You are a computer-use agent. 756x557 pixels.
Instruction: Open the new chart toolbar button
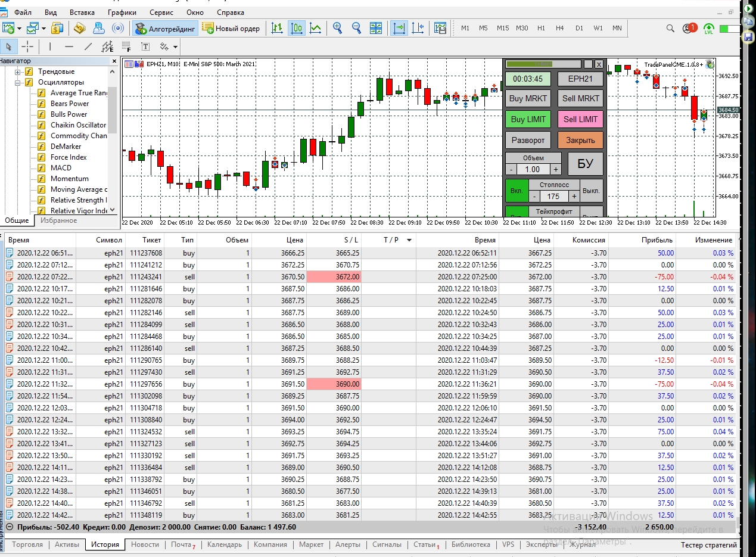[x=8, y=28]
